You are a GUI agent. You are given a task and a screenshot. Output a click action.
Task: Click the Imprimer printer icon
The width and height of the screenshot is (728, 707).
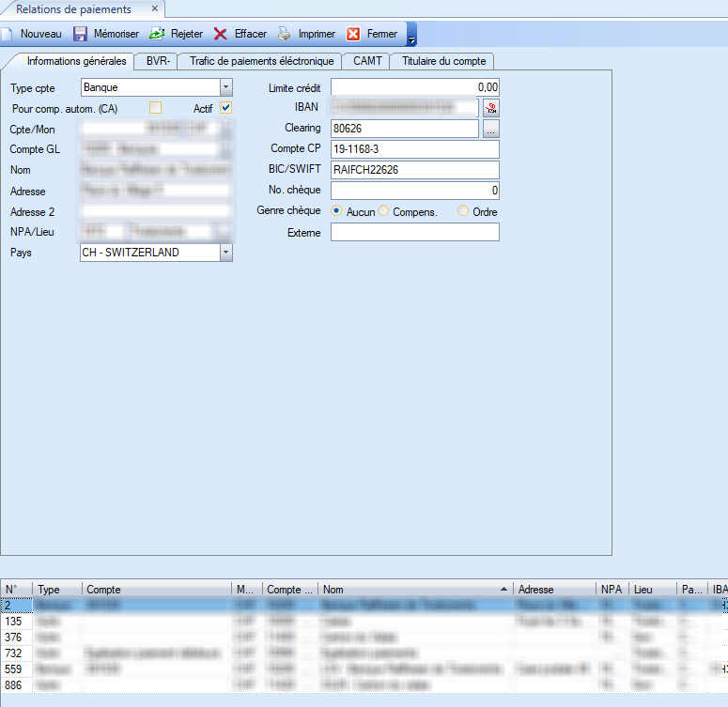[x=285, y=34]
